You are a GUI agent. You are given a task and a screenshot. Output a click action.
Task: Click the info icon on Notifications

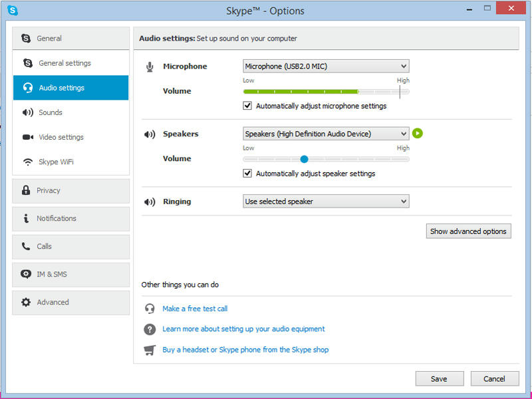(26, 218)
